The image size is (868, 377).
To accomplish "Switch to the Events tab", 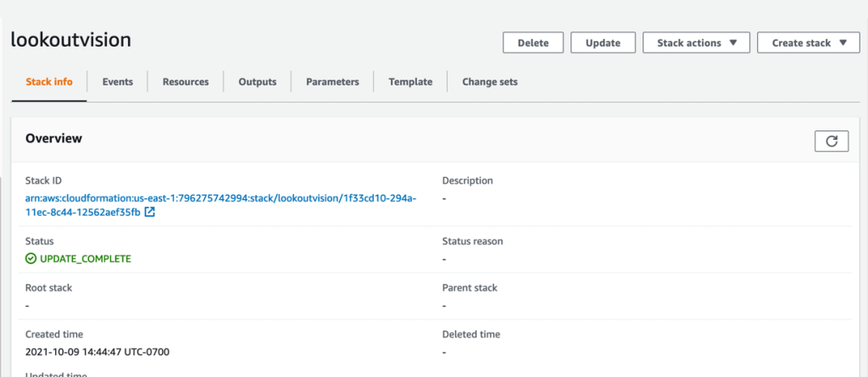I will coord(117,82).
